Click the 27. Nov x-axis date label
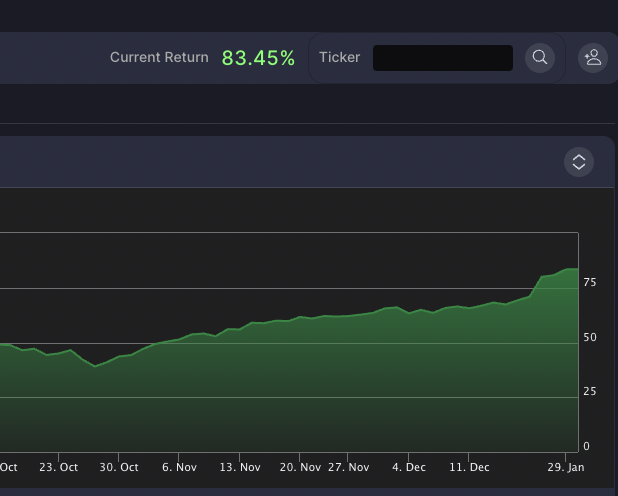Viewport: 618px width, 496px height. (x=349, y=467)
